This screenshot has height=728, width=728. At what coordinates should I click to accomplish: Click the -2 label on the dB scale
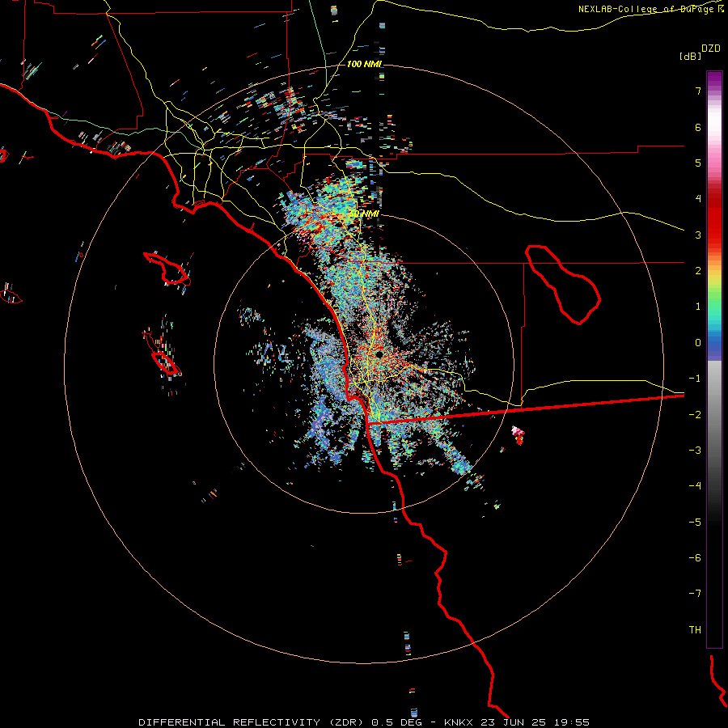[x=695, y=415]
